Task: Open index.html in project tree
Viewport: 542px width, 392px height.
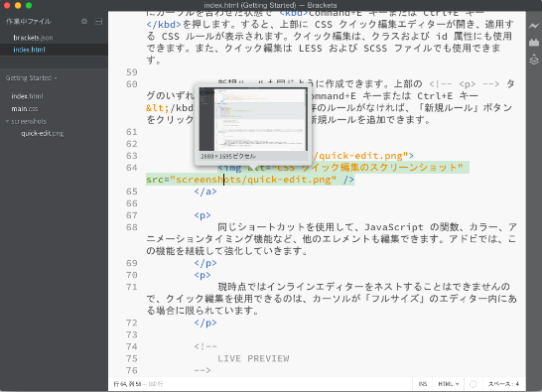Action: 28,96
